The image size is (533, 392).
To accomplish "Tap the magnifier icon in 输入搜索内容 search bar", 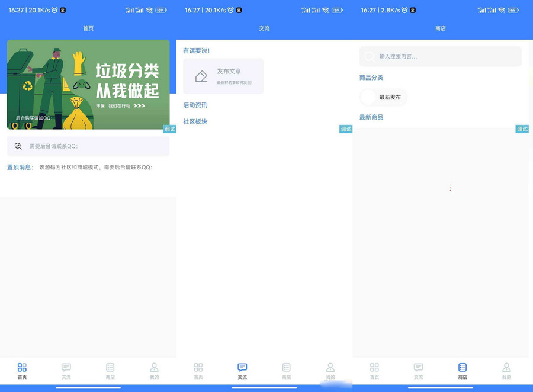I will (368, 56).
